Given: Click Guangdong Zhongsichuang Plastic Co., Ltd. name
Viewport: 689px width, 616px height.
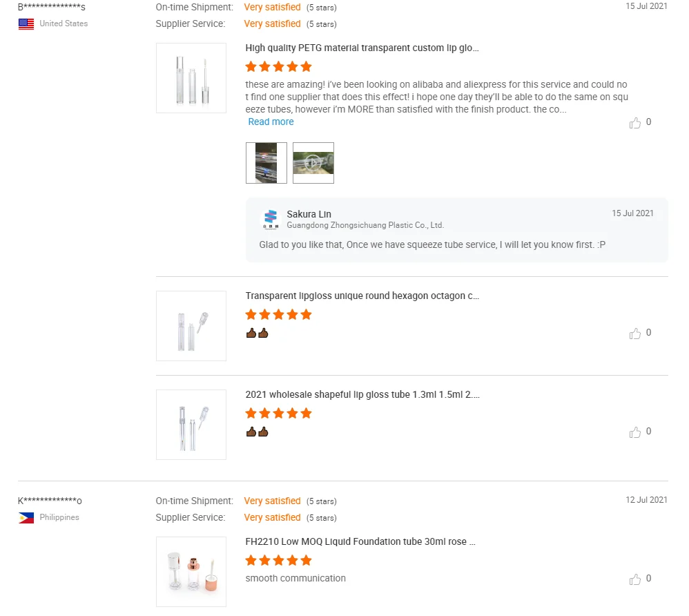Looking at the screenshot, I should click(365, 225).
